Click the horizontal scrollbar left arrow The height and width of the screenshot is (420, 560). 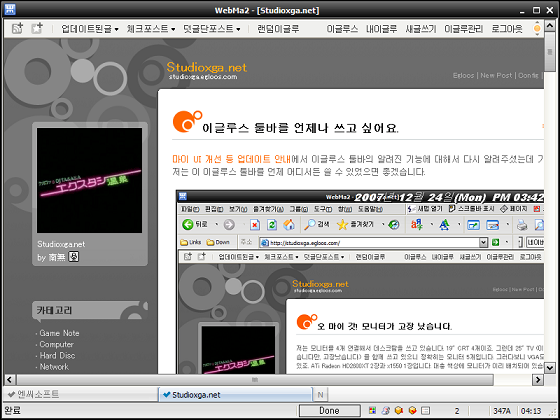click(x=11, y=379)
